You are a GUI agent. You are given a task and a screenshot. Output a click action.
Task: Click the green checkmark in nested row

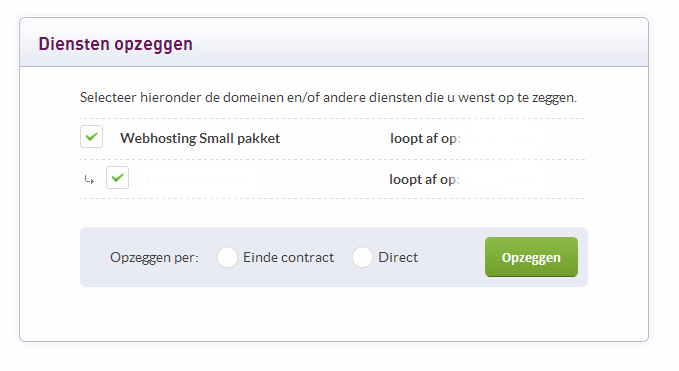pyautogui.click(x=117, y=177)
